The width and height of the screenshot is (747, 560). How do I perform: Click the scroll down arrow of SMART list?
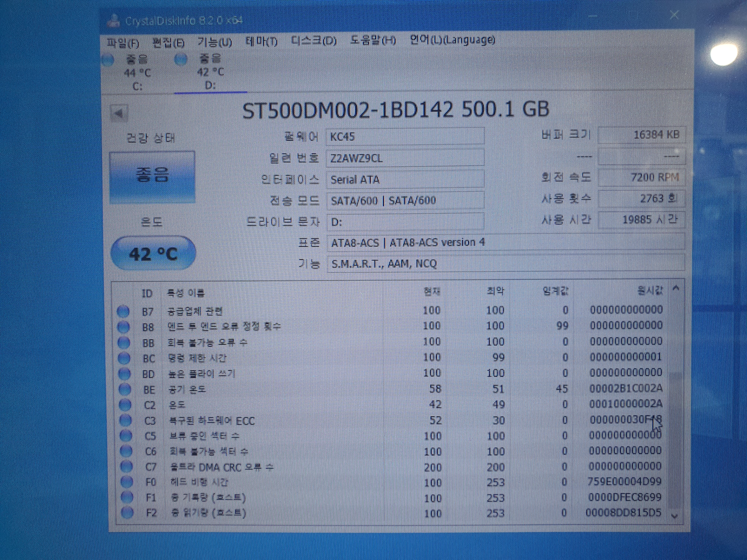675,516
